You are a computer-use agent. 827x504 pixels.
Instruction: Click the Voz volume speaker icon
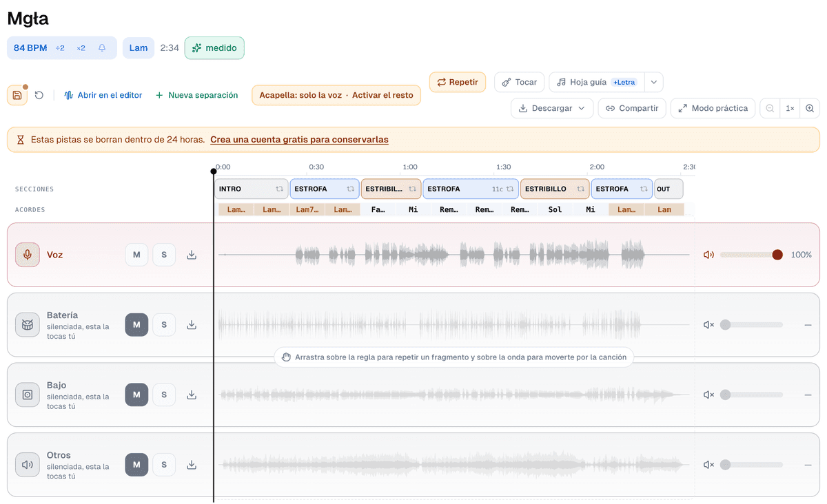[708, 255]
